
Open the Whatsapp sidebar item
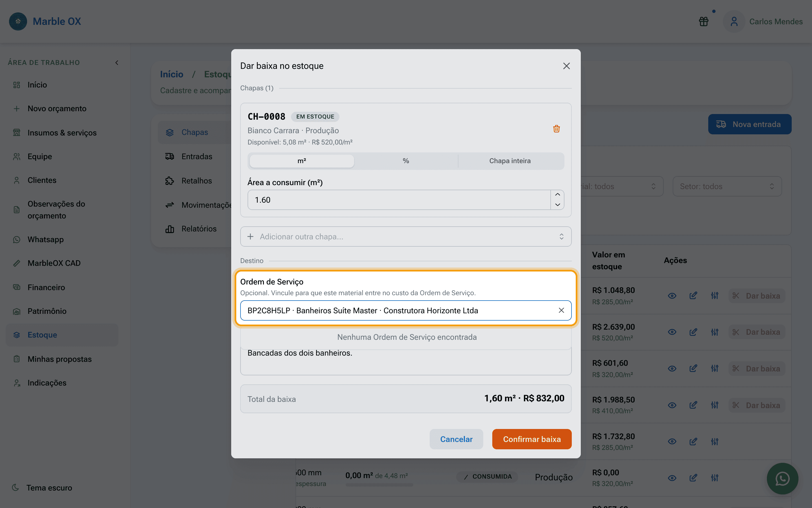point(62,240)
